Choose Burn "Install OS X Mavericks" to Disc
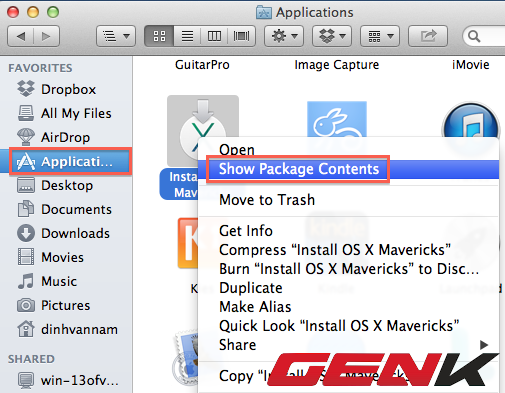This screenshot has width=505, height=393. click(x=348, y=269)
